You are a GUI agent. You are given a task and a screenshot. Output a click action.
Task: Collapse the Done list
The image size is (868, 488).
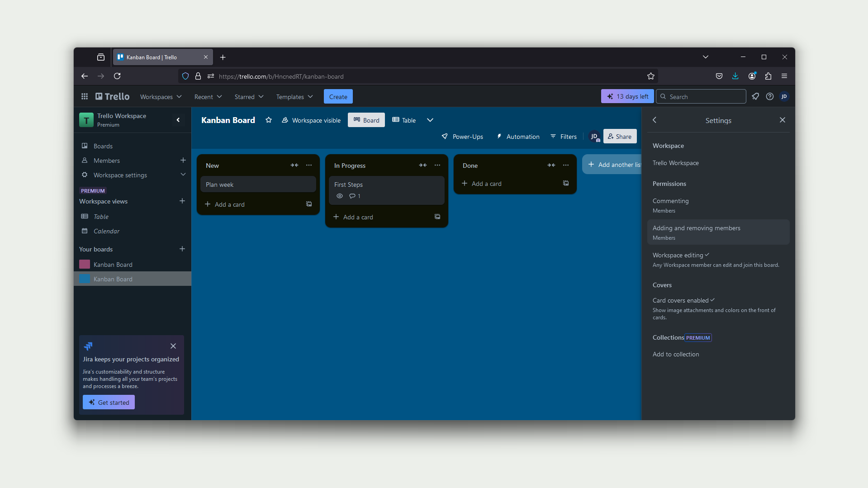click(551, 165)
